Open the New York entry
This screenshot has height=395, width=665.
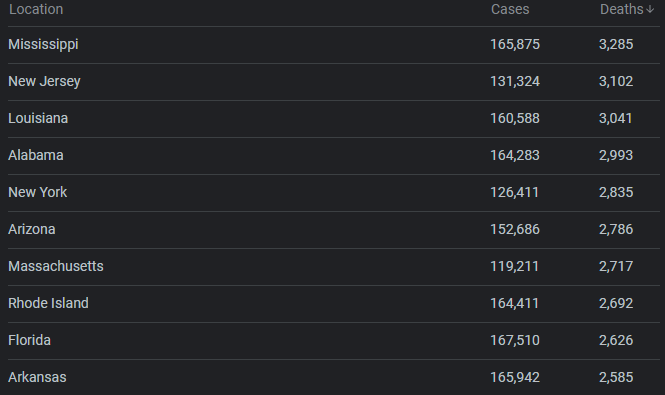point(37,192)
